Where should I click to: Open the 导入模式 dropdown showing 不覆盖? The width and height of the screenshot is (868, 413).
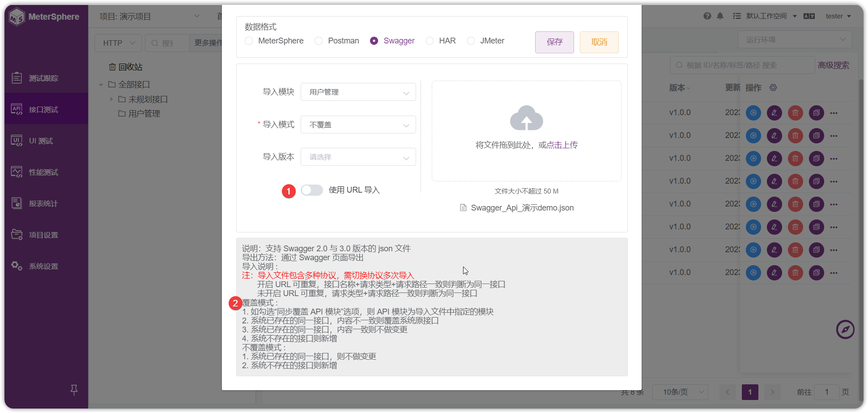358,125
